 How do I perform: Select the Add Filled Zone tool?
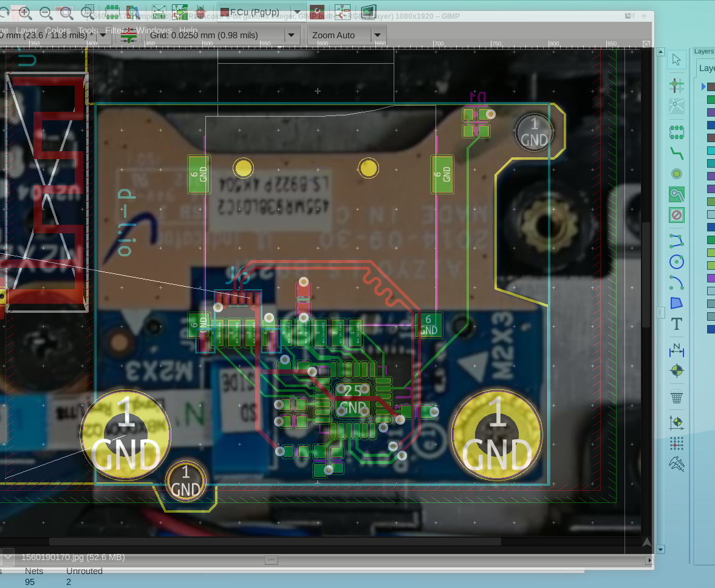(677, 194)
